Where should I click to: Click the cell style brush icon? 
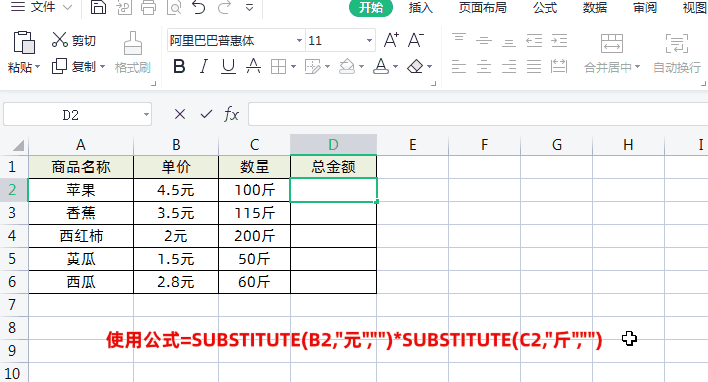tap(312, 67)
